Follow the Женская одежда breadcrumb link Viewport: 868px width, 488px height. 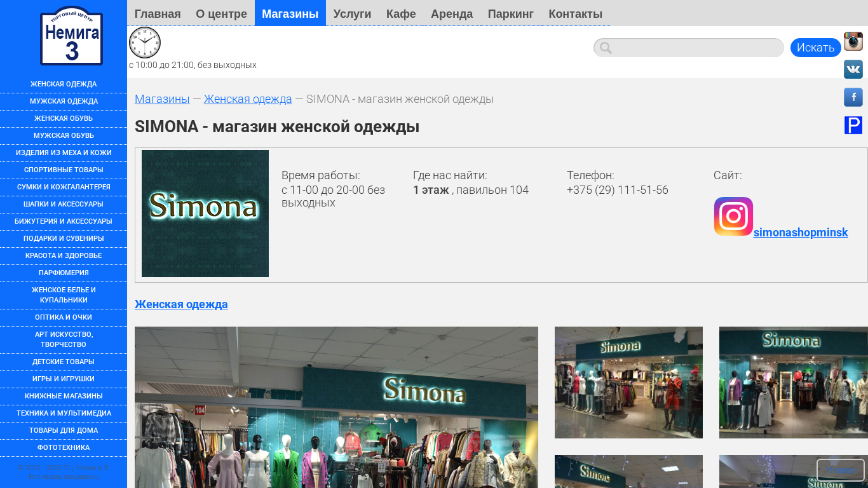pos(248,99)
